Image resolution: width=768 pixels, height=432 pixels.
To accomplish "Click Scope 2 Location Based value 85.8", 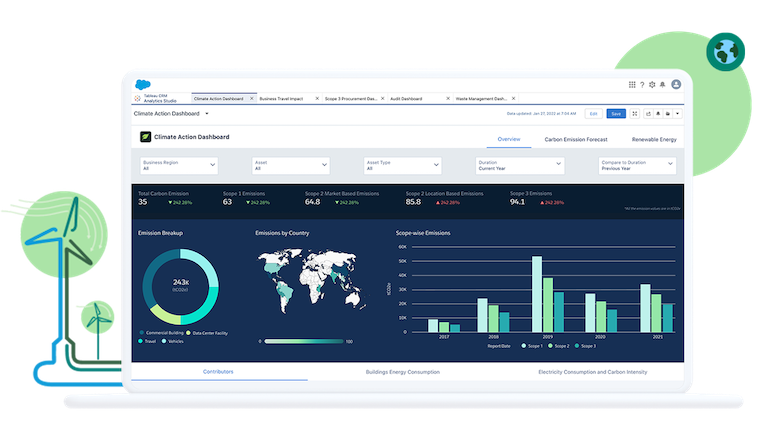I will pos(413,202).
